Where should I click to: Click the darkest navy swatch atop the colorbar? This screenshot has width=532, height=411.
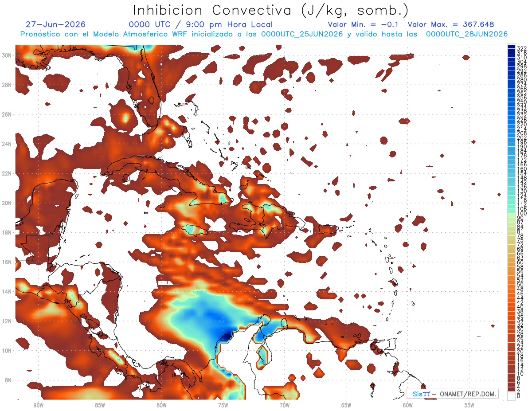[511, 47]
